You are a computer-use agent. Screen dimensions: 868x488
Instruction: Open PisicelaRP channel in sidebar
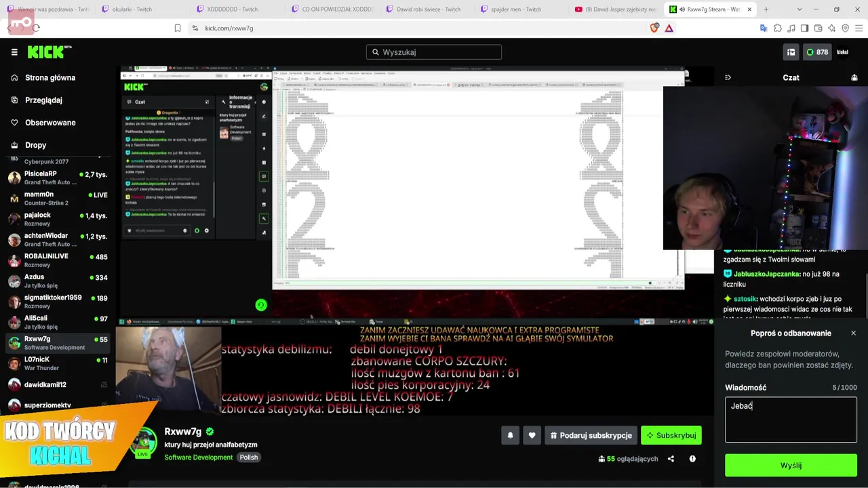pyautogui.click(x=58, y=178)
